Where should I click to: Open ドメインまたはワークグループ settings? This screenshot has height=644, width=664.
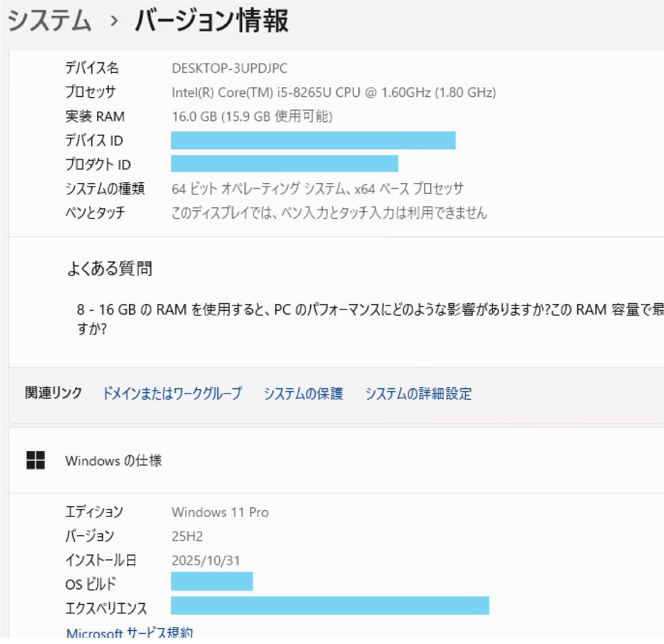pos(173,394)
